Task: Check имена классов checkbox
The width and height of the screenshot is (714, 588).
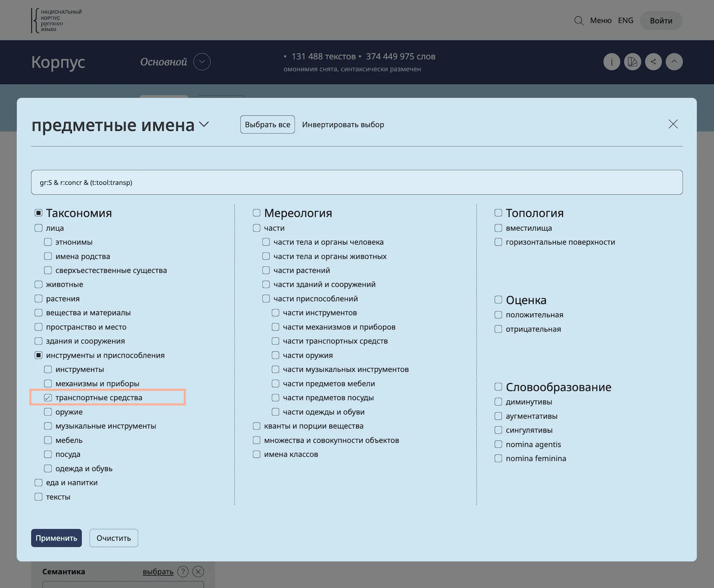Action: pos(257,454)
